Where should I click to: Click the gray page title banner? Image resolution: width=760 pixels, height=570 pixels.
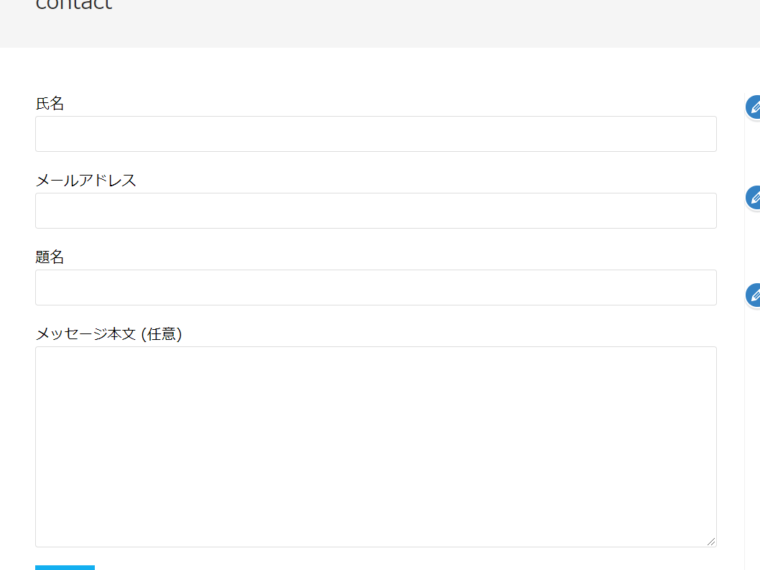tap(380, 24)
